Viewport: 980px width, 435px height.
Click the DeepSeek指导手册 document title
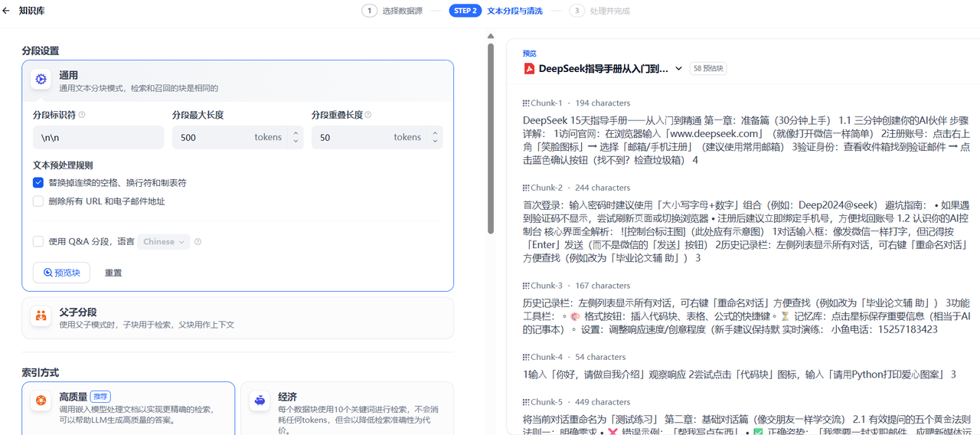coord(603,69)
